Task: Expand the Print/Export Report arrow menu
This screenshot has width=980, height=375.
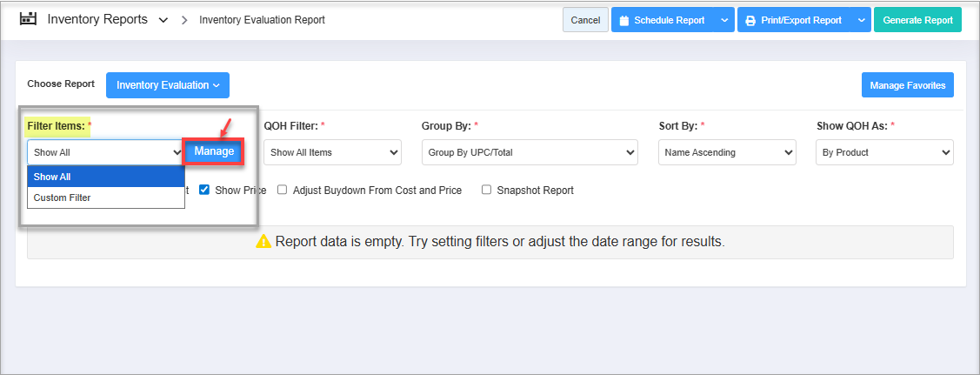Action: coord(860,20)
